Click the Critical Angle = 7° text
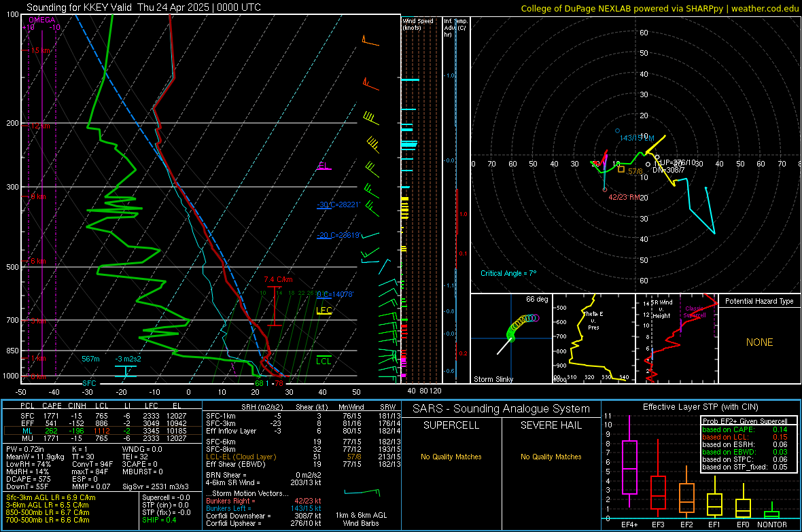802x532 pixels. coord(508,273)
